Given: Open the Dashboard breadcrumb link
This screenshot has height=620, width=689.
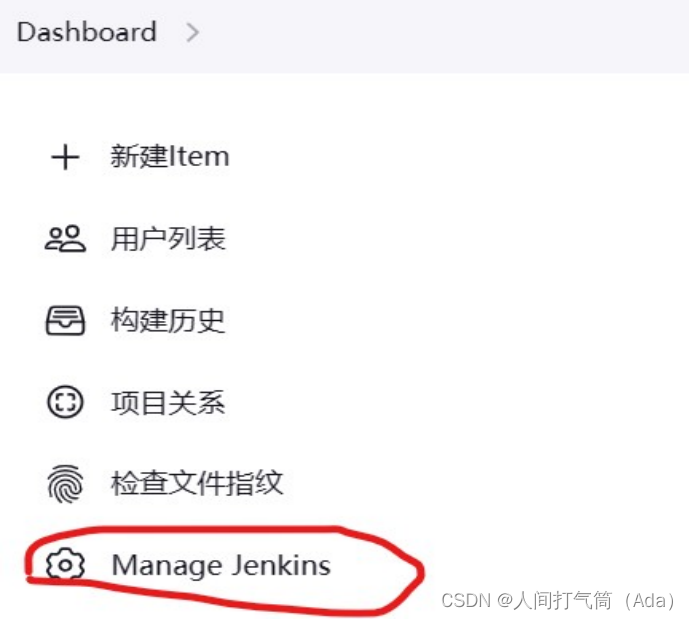Looking at the screenshot, I should (87, 32).
